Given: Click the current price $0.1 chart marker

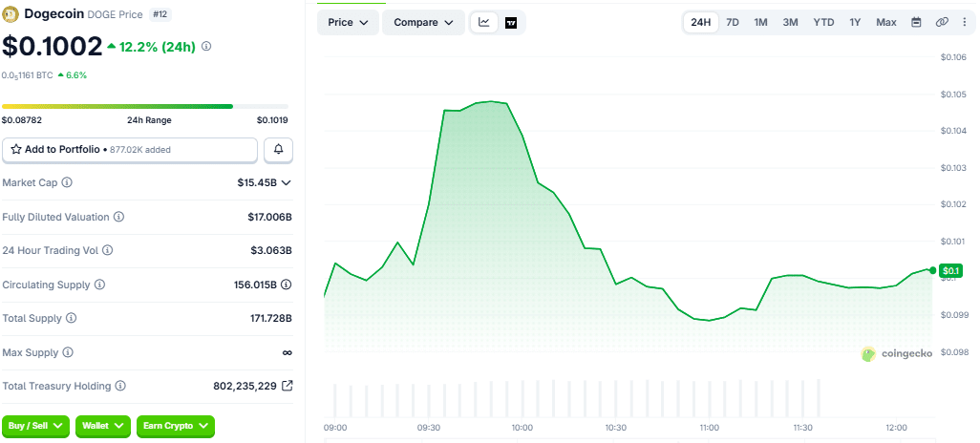Looking at the screenshot, I should click(951, 270).
